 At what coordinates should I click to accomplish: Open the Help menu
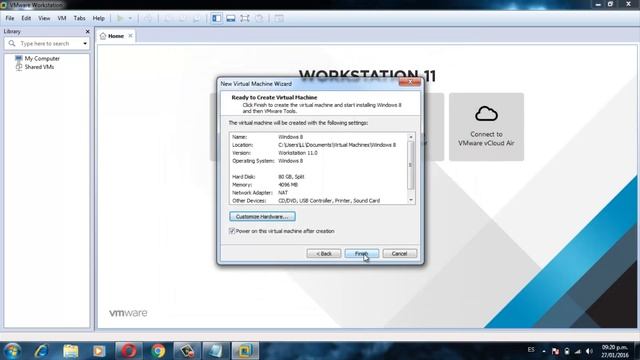pos(99,18)
